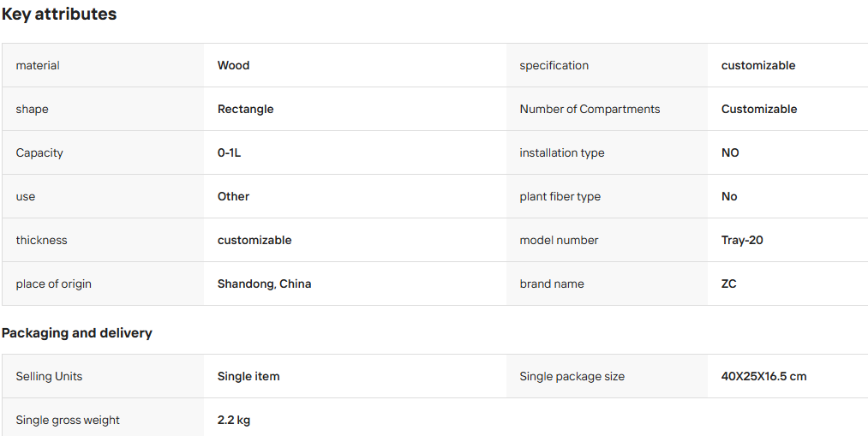Click the Packaging and delivery heading

coord(77,333)
